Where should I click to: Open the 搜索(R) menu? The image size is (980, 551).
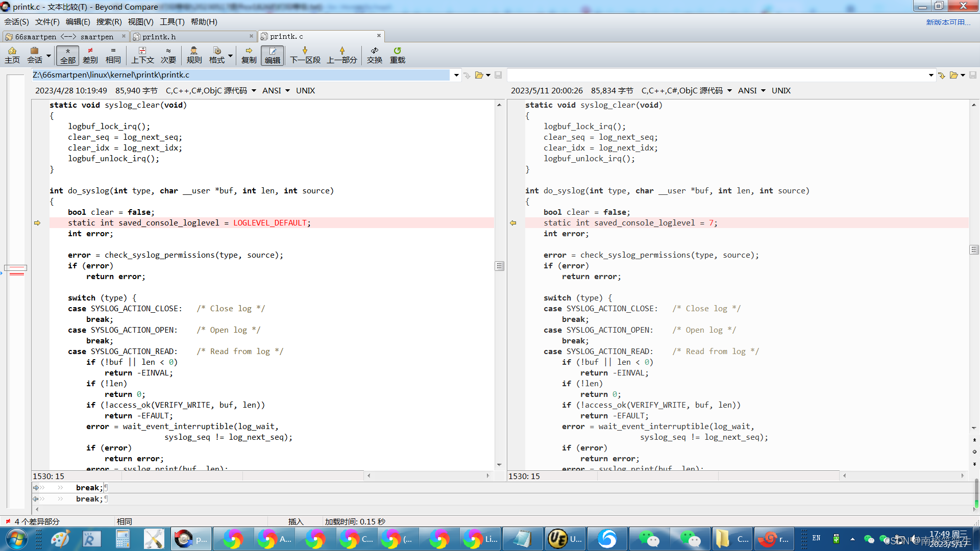point(109,21)
